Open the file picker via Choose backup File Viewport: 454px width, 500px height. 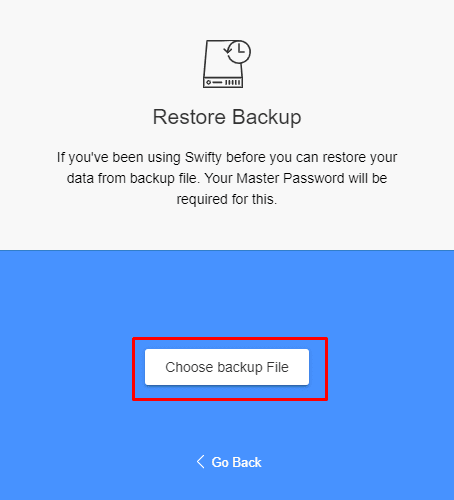tap(227, 367)
